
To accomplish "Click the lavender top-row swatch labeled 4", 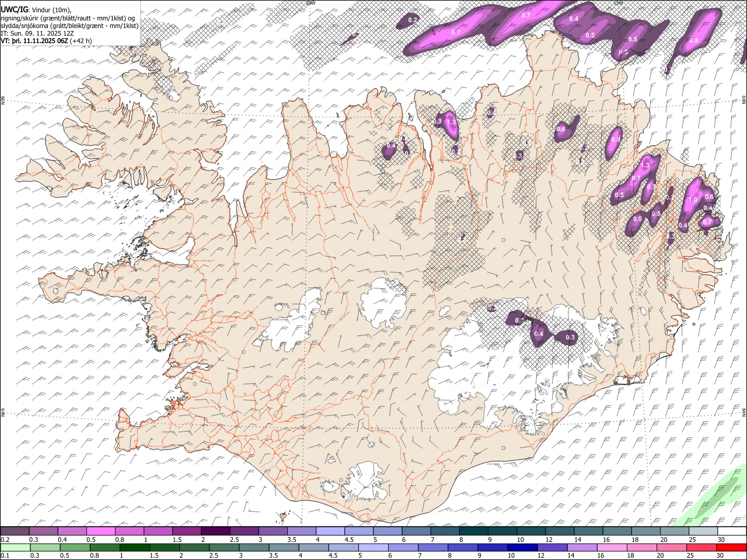I will [x=330, y=531].
